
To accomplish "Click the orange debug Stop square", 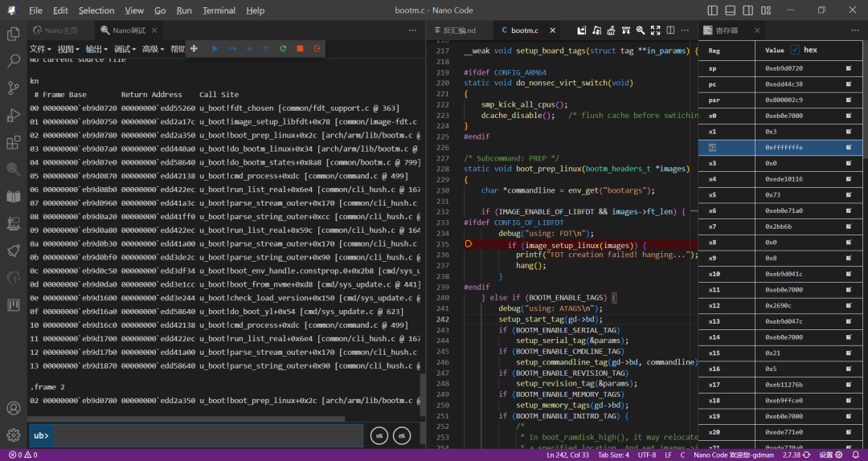I will click(x=300, y=49).
